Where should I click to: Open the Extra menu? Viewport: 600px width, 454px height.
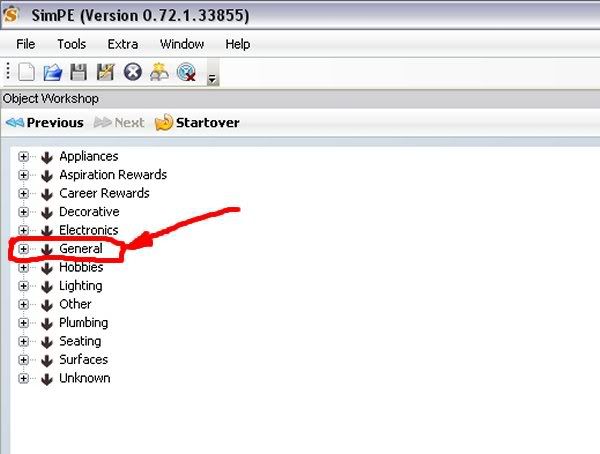point(122,44)
